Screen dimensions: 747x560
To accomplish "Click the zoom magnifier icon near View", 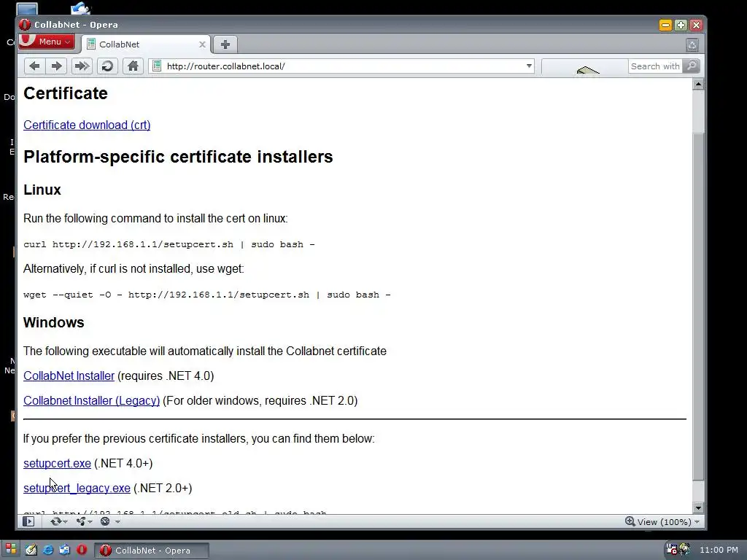I will coord(630,521).
